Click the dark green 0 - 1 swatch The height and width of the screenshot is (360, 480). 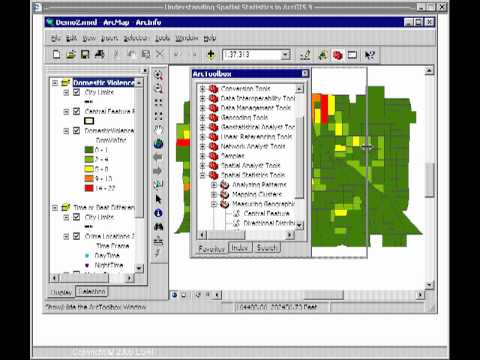89,150
